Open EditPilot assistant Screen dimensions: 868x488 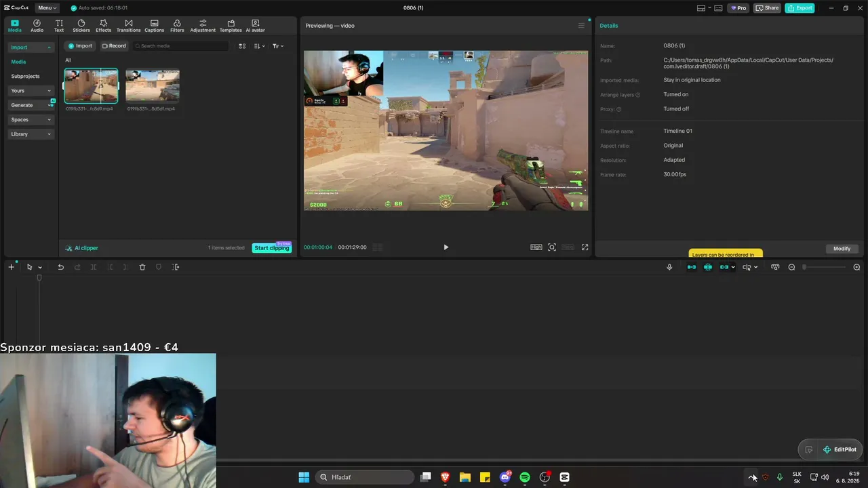coord(840,449)
